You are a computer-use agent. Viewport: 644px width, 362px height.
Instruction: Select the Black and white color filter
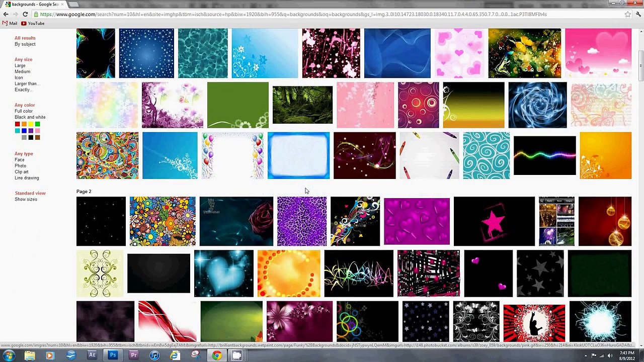30,117
